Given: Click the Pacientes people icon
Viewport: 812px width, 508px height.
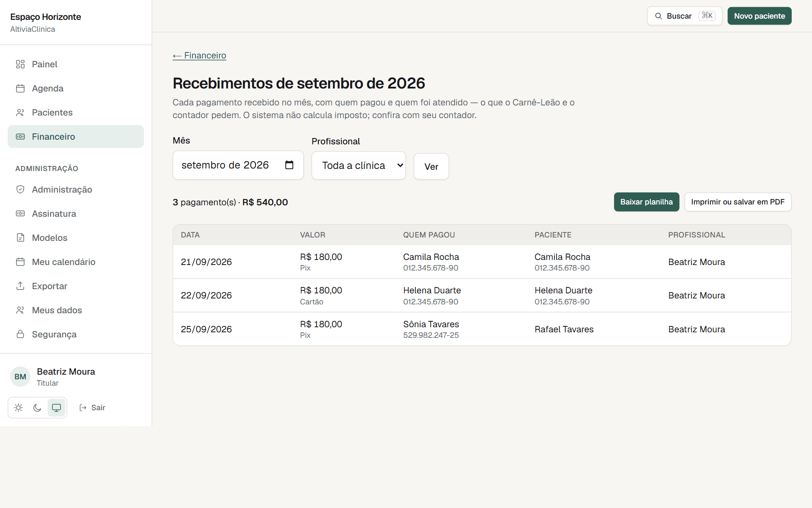Looking at the screenshot, I should coord(20,113).
